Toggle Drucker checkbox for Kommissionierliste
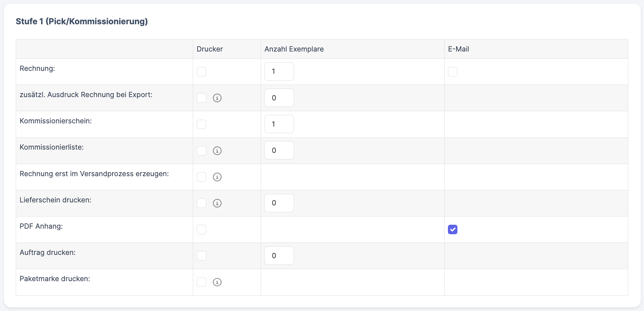Viewport: 644px width, 311px height. tap(201, 151)
